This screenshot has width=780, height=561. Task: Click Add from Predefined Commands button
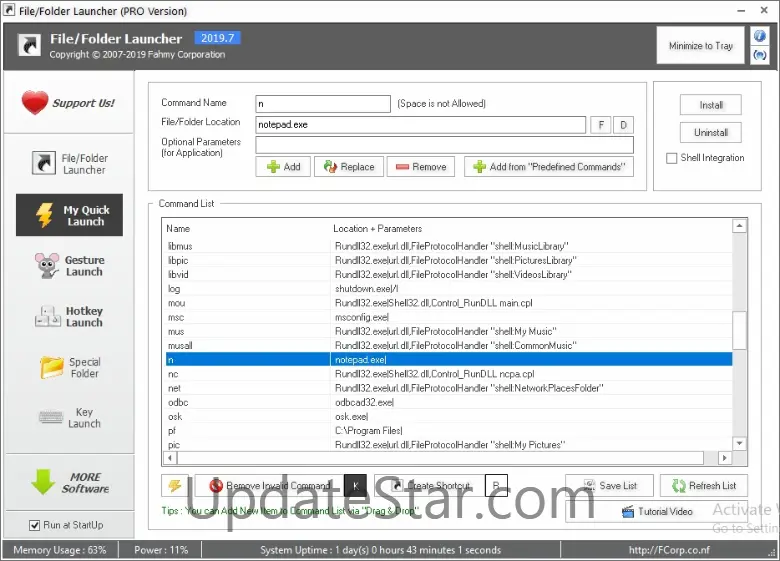tap(549, 167)
